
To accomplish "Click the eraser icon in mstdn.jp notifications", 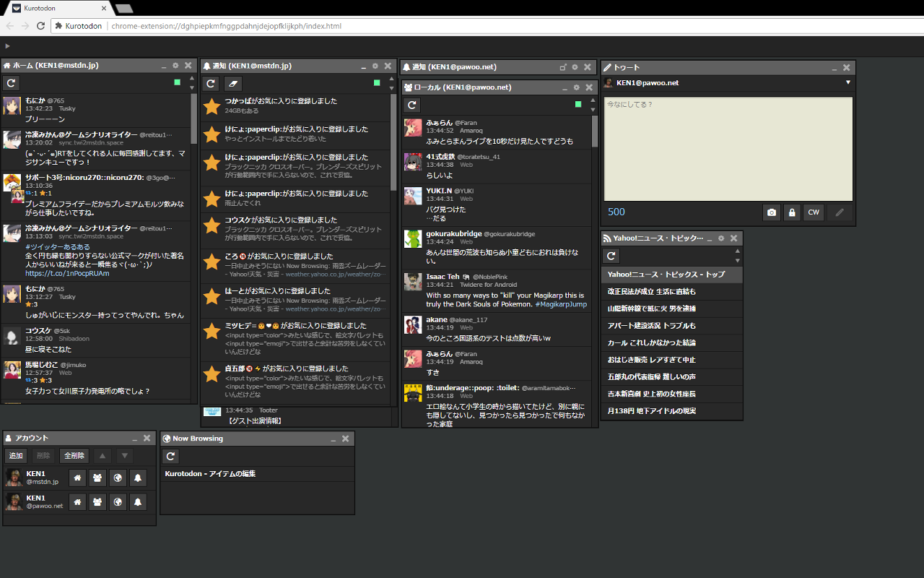I will (232, 83).
